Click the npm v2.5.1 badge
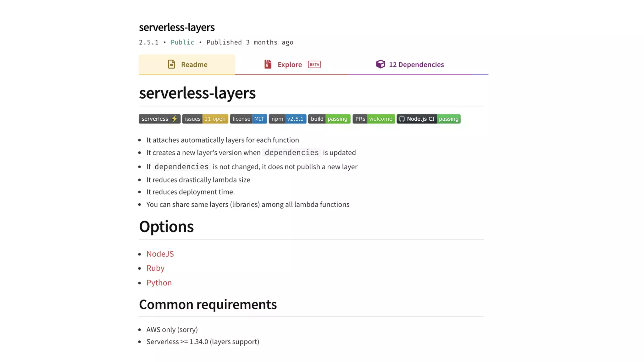This screenshot has width=644, height=362. click(x=287, y=119)
